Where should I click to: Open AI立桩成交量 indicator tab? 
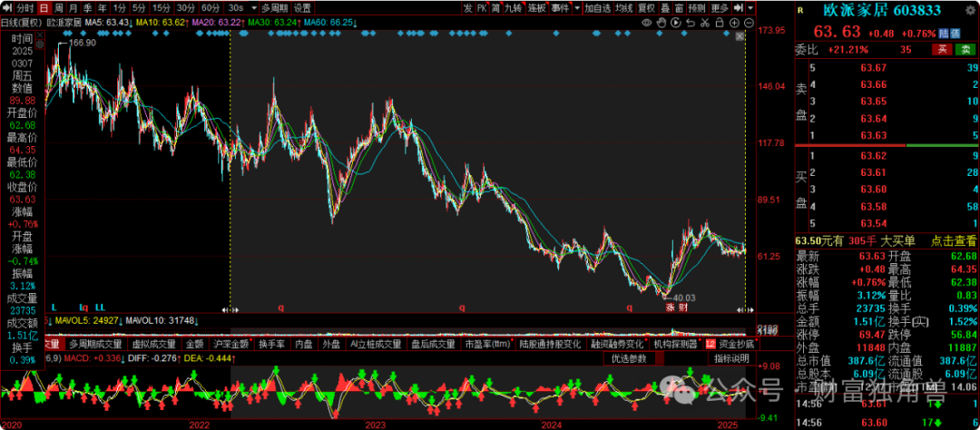tap(376, 344)
